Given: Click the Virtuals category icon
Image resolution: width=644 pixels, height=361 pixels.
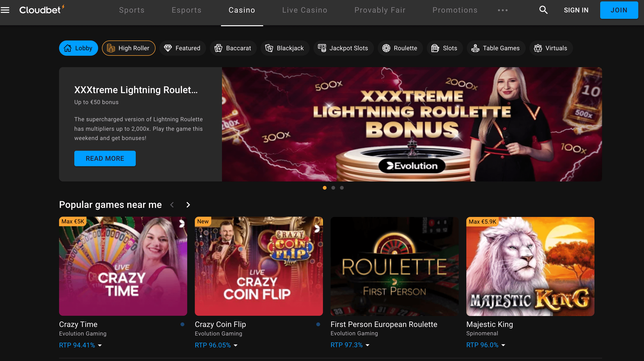Looking at the screenshot, I should tap(538, 48).
